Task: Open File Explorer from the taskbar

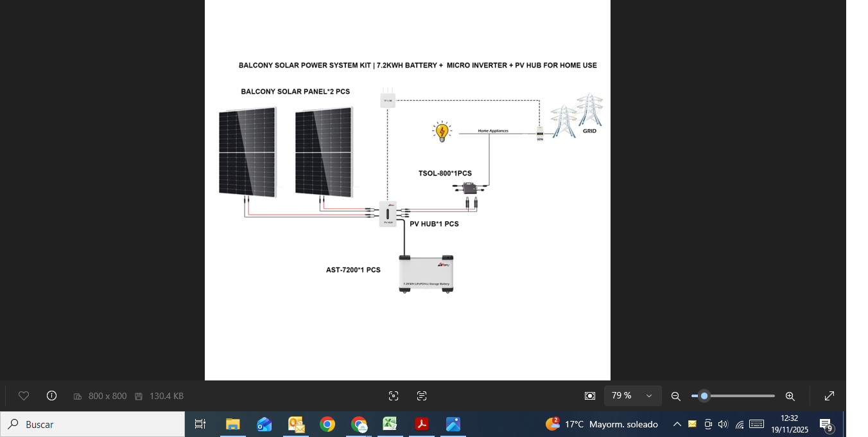Action: (232, 424)
